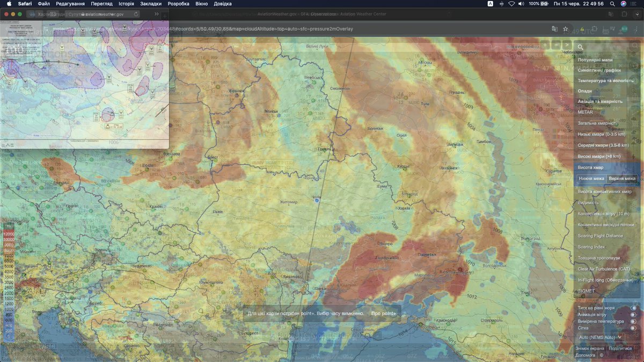This screenshot has width=644, height=362.
Task: Bookmark page with star icon
Action: tap(566, 28)
